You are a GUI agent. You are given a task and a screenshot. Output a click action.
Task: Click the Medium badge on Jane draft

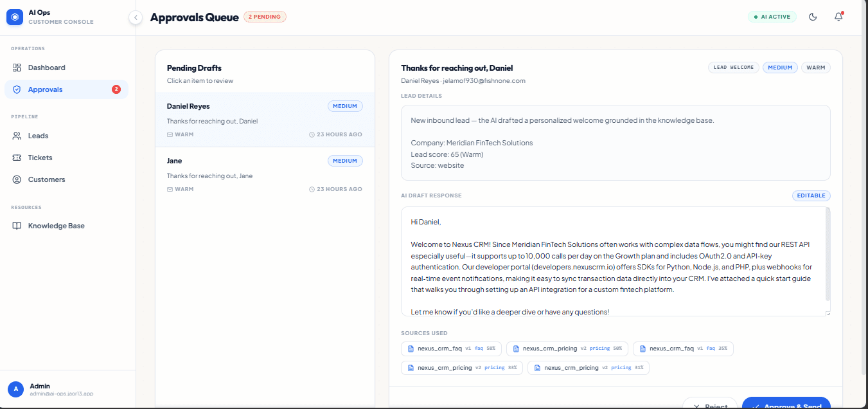[345, 161]
